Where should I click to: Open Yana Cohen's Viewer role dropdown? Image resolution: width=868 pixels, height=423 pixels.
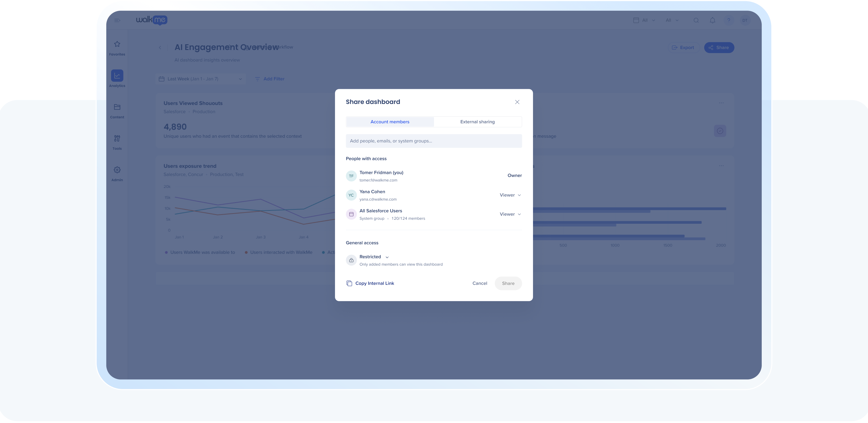(510, 195)
